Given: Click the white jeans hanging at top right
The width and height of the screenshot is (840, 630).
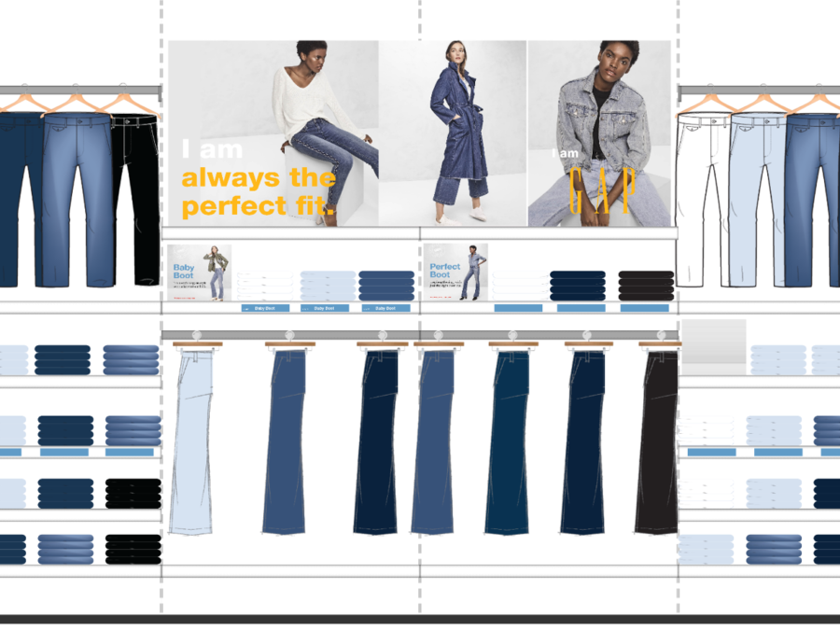Looking at the screenshot, I should [702, 201].
